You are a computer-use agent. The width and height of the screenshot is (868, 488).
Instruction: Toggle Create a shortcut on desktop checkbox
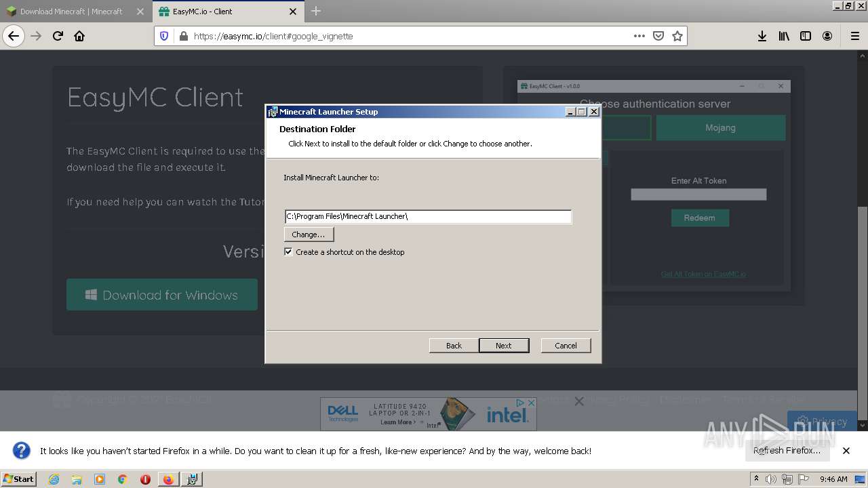click(x=288, y=251)
